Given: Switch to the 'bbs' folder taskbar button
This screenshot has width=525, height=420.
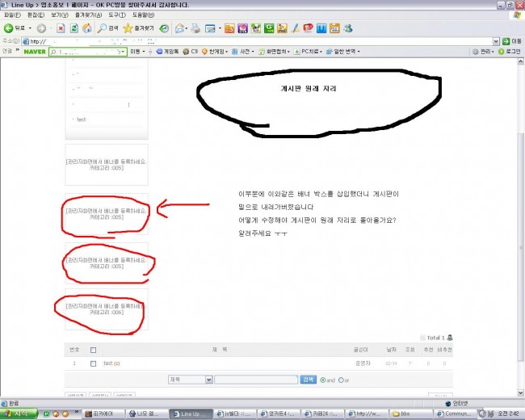Looking at the screenshot, I should click(x=411, y=414).
